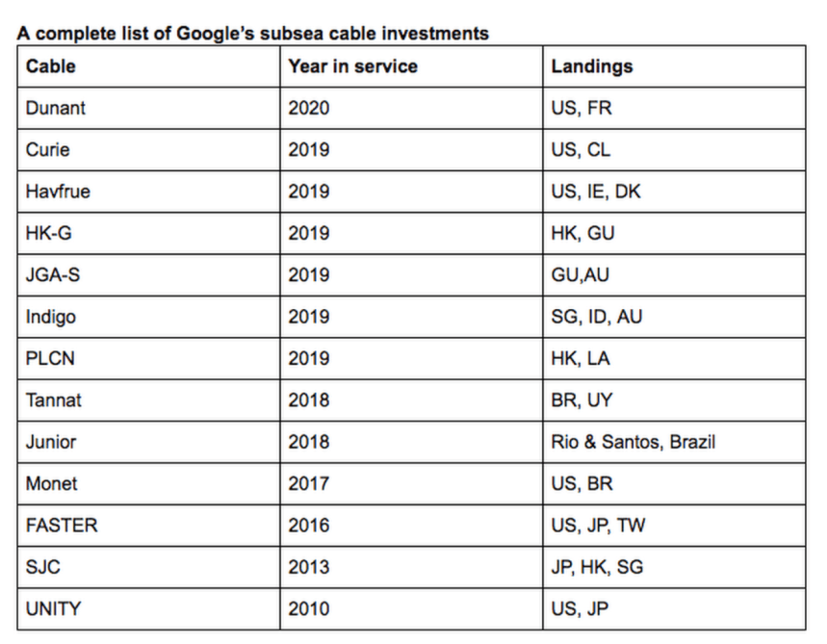Viewport: 827px width, 644px height.
Task: Click the 'Dunant' cable cell
Action: (56, 108)
